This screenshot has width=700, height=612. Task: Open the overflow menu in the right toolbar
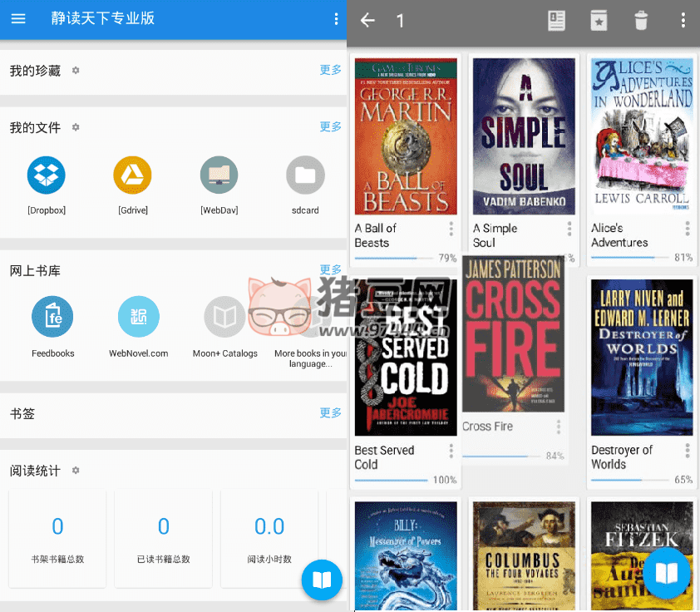[x=683, y=21]
